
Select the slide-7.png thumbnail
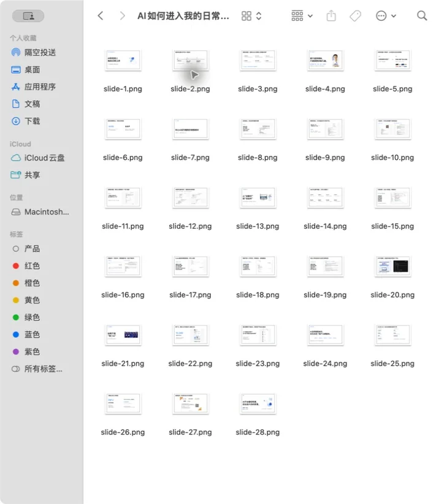[x=190, y=129]
